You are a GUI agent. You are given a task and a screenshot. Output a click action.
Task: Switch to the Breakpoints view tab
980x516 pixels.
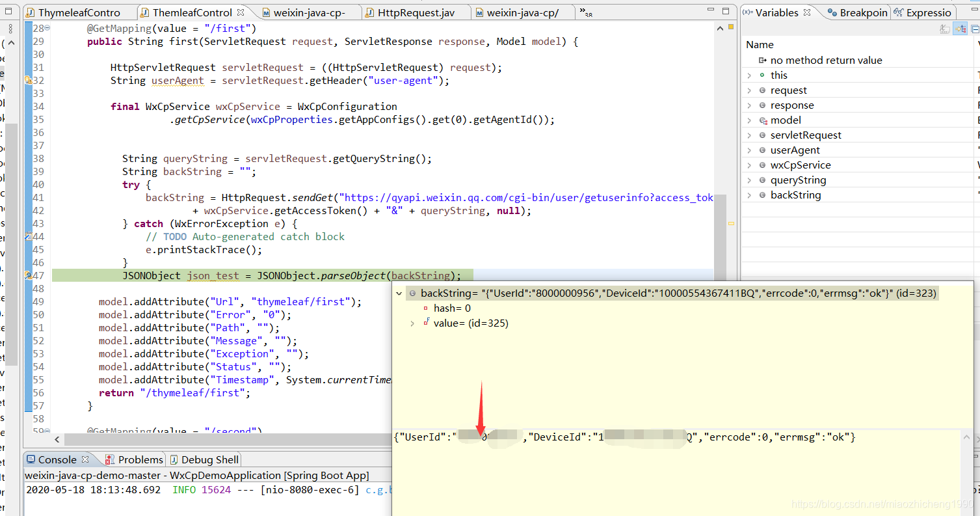point(857,12)
